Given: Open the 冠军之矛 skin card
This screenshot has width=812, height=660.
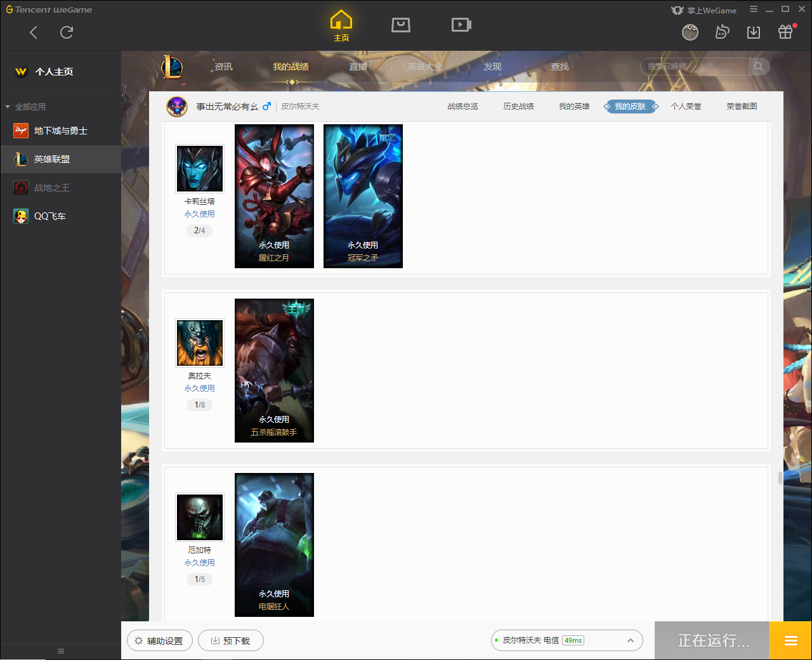Looking at the screenshot, I should [363, 196].
